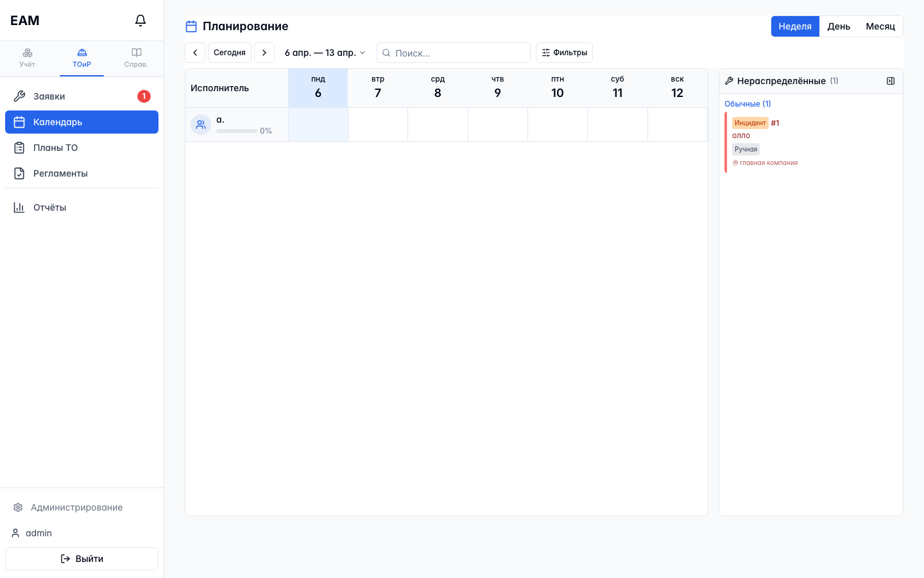Go to the previous week arrow
924x578 pixels.
(195, 53)
